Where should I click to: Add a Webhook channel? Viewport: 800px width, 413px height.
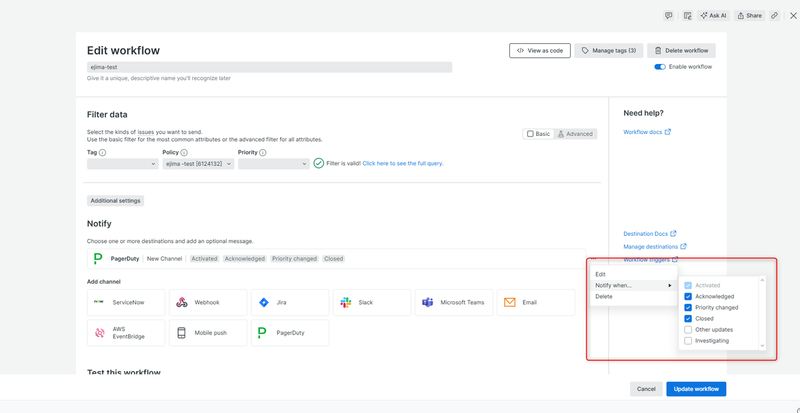[208, 302]
